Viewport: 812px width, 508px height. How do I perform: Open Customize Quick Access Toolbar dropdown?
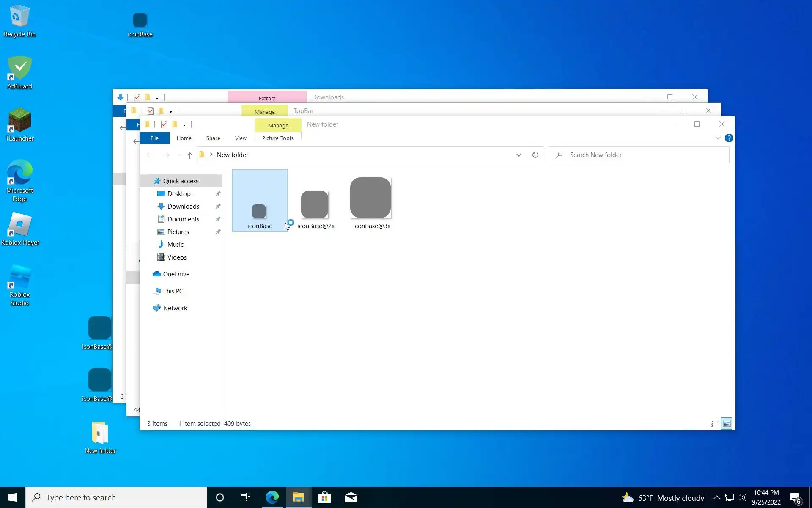pos(184,125)
